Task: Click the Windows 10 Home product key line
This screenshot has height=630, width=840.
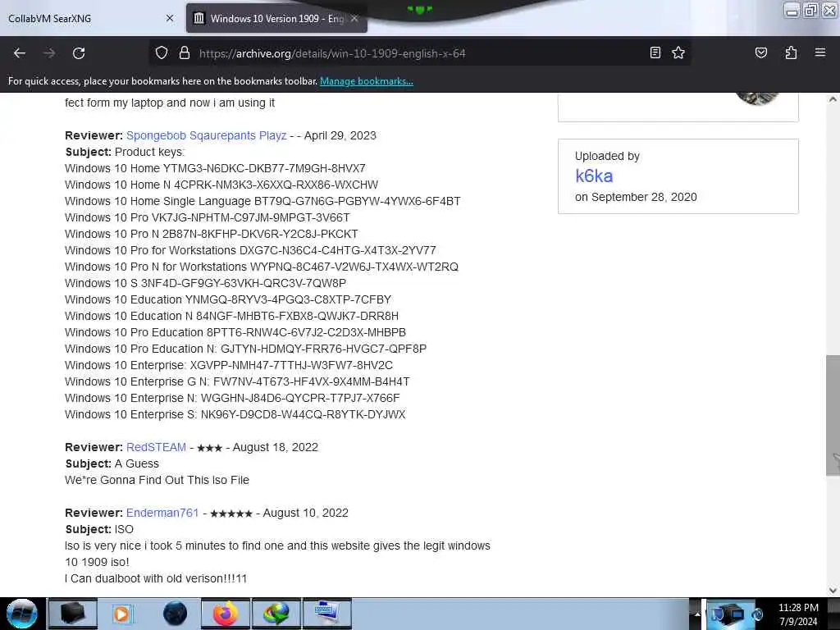Action: click(215, 168)
